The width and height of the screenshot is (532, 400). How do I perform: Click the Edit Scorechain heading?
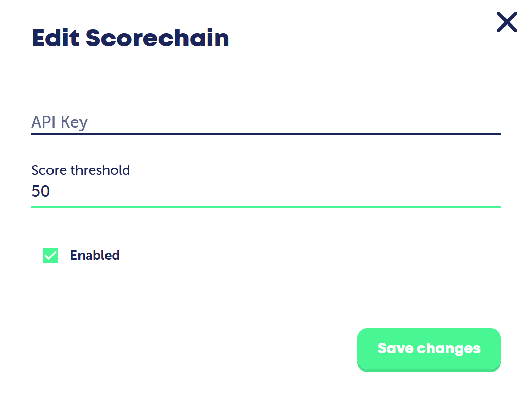pos(130,38)
